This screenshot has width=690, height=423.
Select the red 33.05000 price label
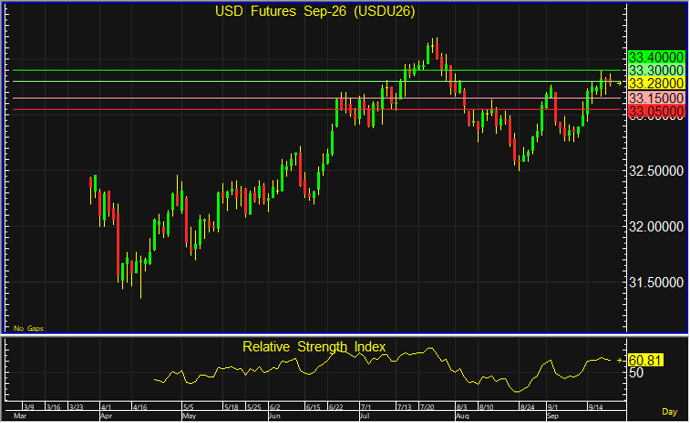click(656, 111)
